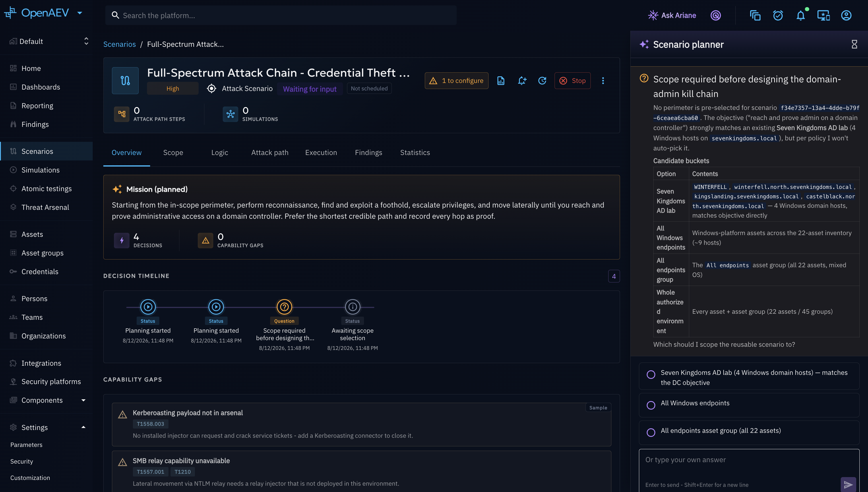
Task: Open Simulations in the sidebar
Action: tap(46, 170)
